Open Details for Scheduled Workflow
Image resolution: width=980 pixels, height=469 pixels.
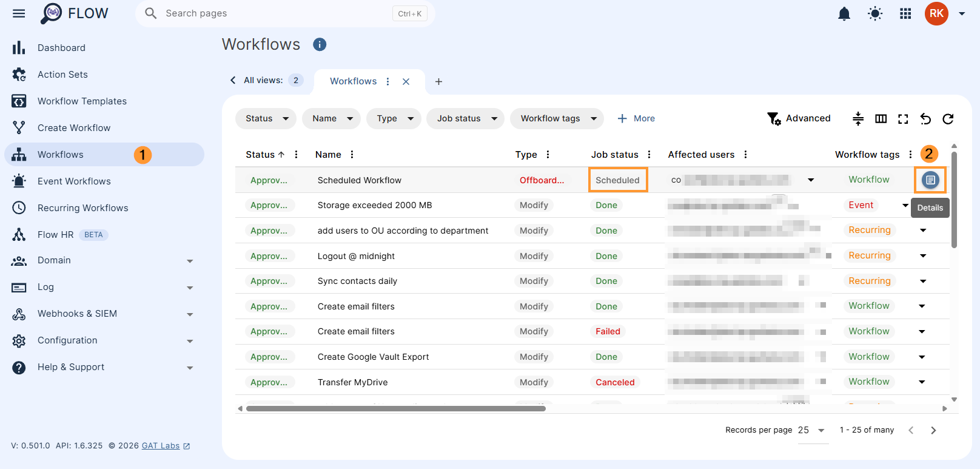[x=930, y=180]
